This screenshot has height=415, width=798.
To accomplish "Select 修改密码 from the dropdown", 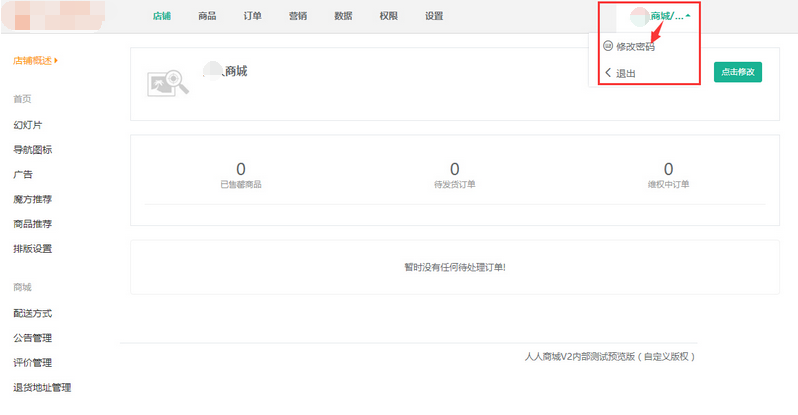I will [635, 47].
